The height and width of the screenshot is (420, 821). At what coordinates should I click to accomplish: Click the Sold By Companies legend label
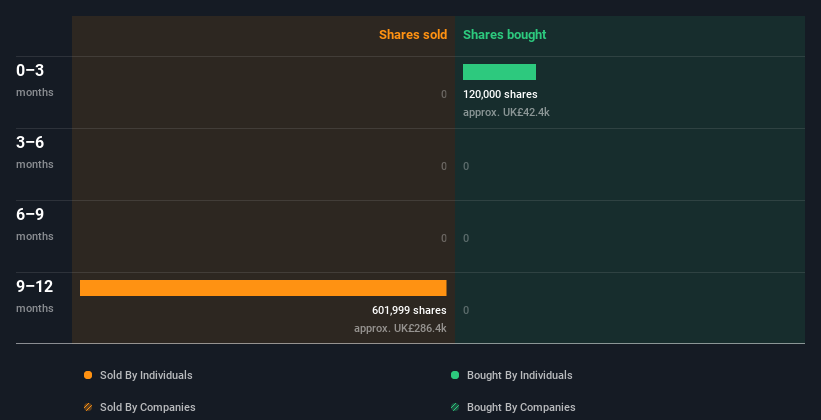pos(148,407)
